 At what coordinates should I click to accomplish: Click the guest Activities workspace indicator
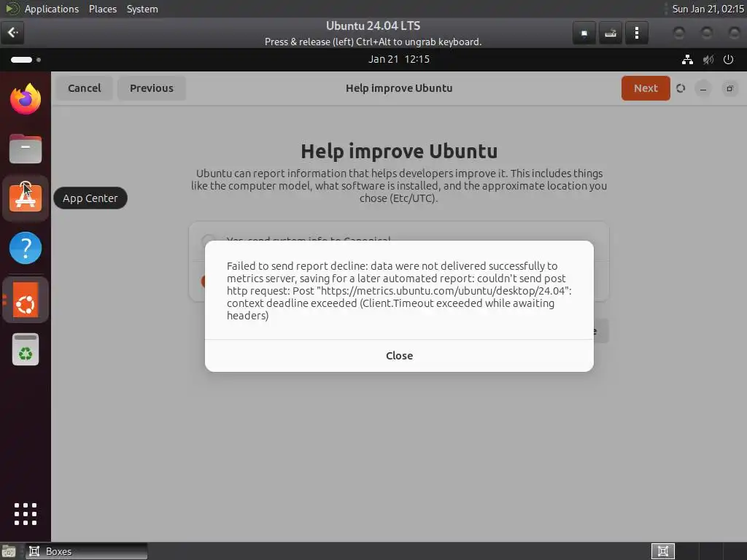pos(26,60)
